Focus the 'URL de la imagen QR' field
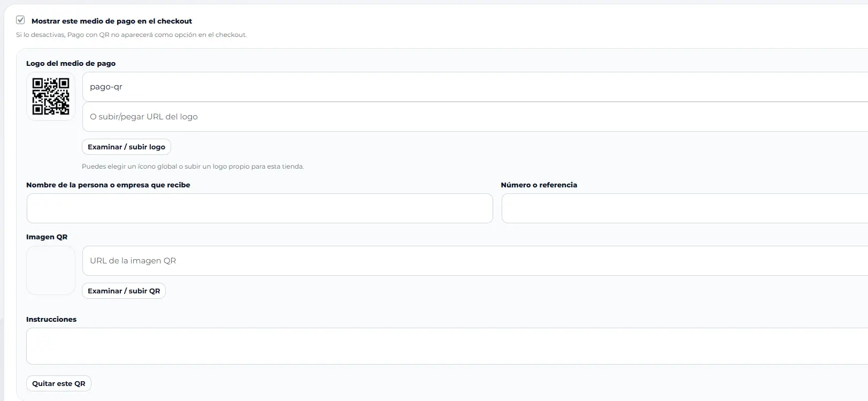The image size is (868, 401). point(475,261)
